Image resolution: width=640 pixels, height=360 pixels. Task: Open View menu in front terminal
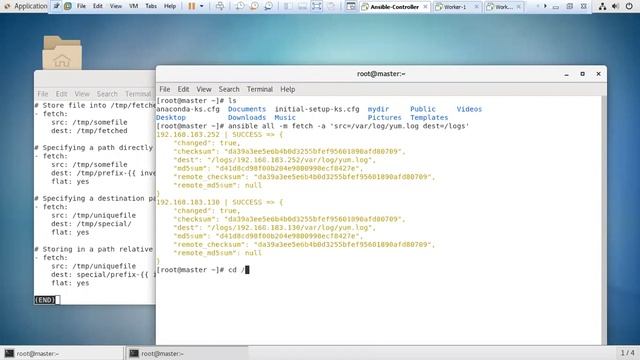[204, 89]
